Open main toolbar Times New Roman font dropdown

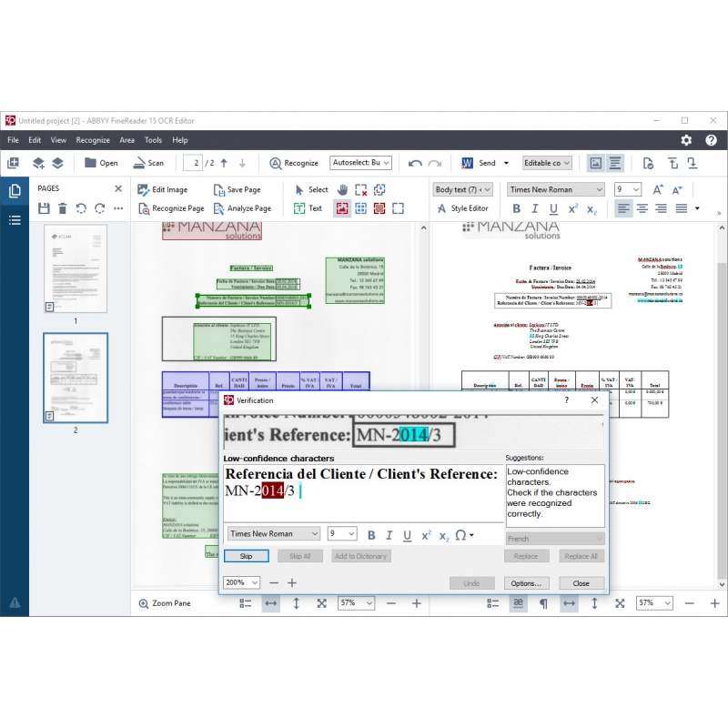[556, 189]
